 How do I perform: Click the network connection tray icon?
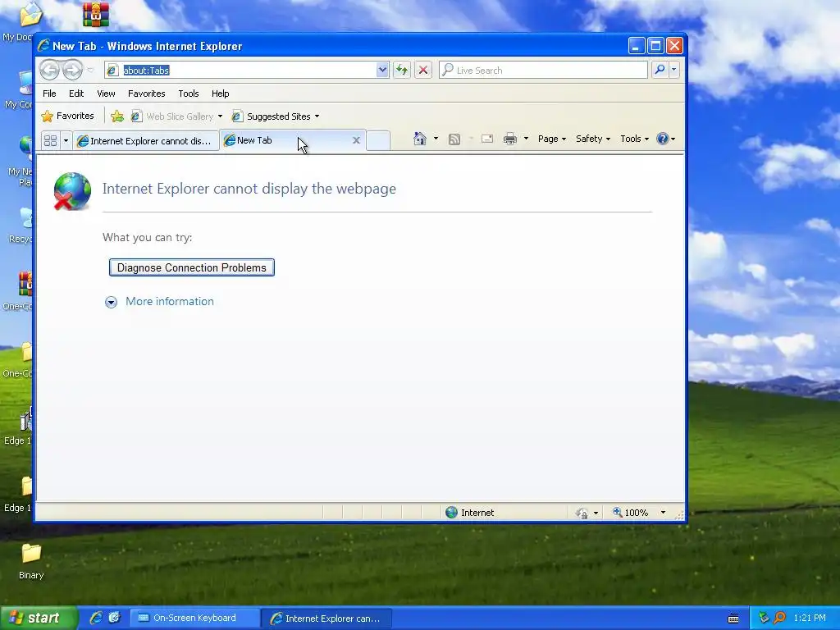pyautogui.click(x=764, y=618)
